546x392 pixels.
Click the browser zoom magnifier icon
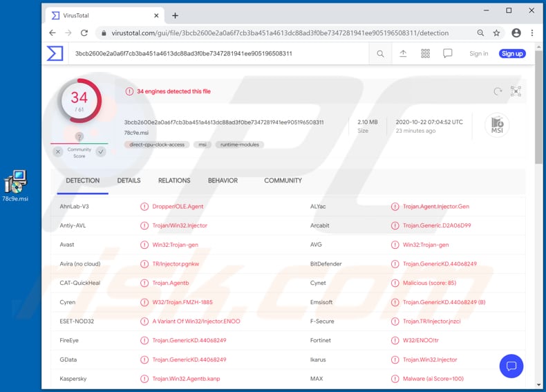[480, 32]
